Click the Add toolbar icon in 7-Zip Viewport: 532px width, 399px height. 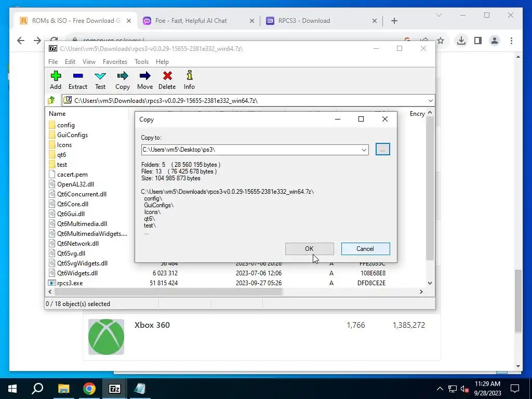(x=56, y=76)
